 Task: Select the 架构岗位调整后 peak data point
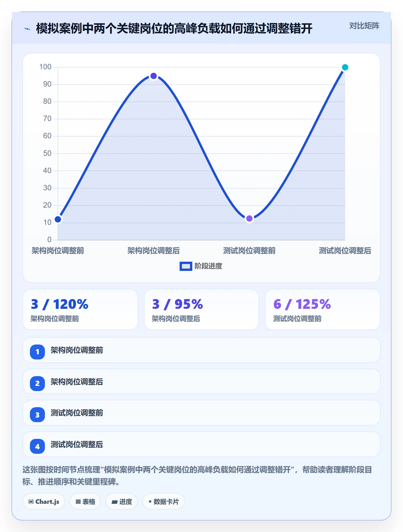click(154, 76)
